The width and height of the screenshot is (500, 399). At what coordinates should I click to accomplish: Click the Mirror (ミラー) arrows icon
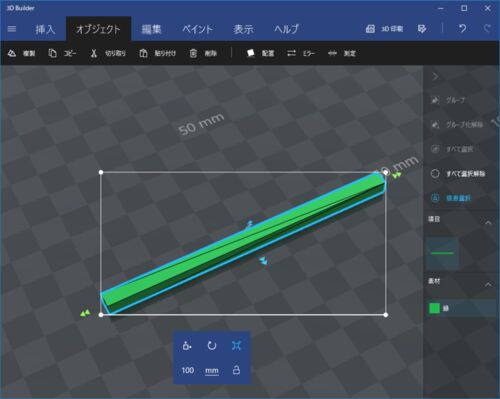pos(292,53)
